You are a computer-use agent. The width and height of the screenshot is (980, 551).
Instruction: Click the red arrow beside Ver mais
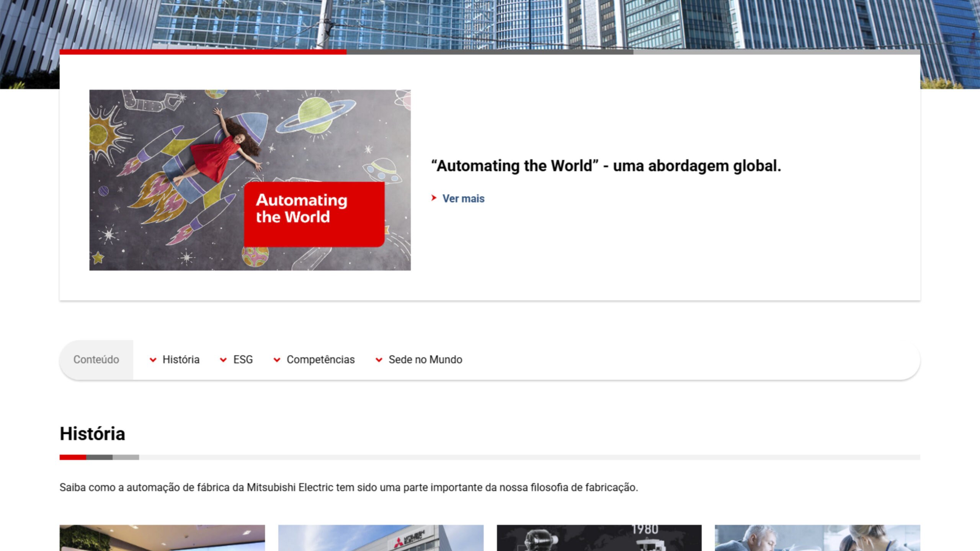[434, 198]
